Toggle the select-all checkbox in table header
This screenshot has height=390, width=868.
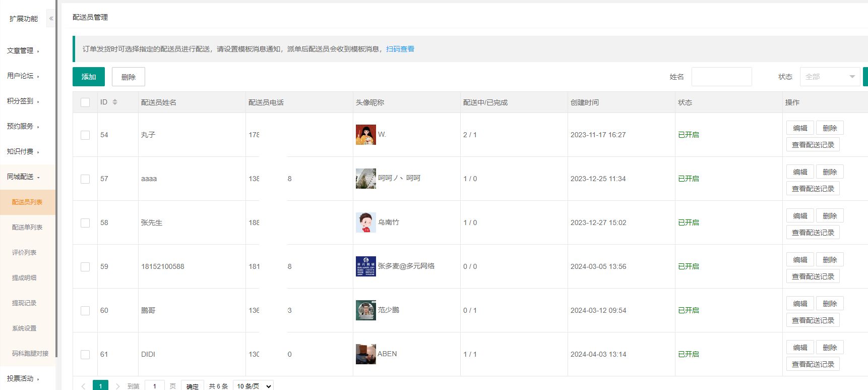point(85,102)
